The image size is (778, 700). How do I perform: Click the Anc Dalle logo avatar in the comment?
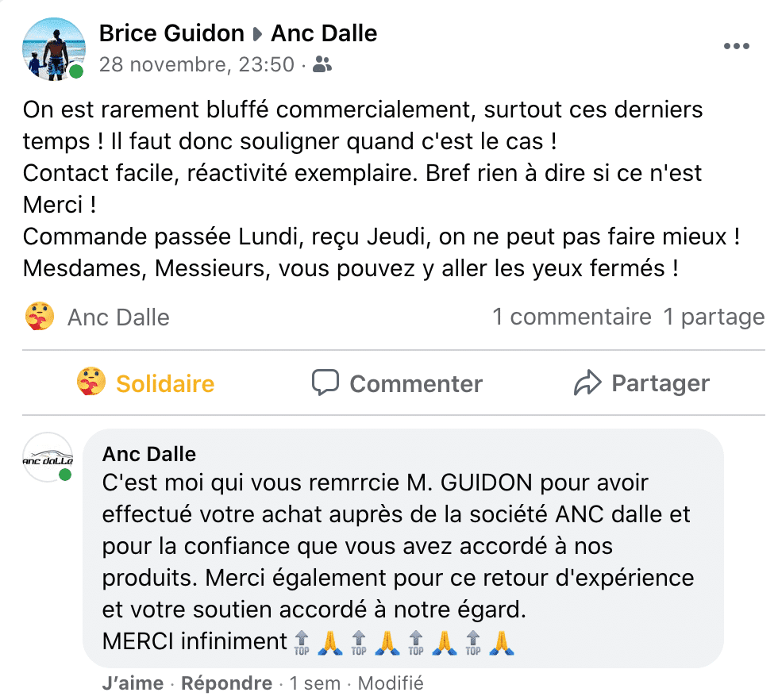pyautogui.click(x=48, y=457)
